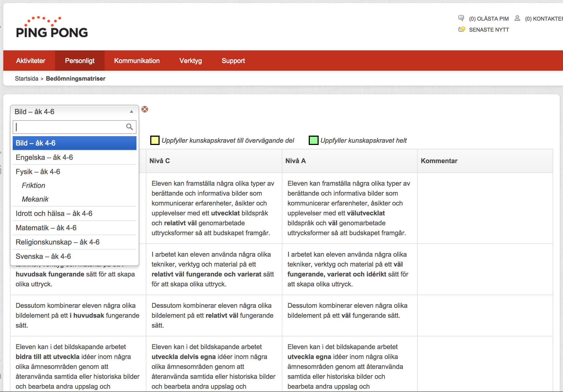The height and width of the screenshot is (392, 563).
Task: Click Nivå A cell 'väl fungerande, varierat och idérikt'
Action: click(x=350, y=269)
